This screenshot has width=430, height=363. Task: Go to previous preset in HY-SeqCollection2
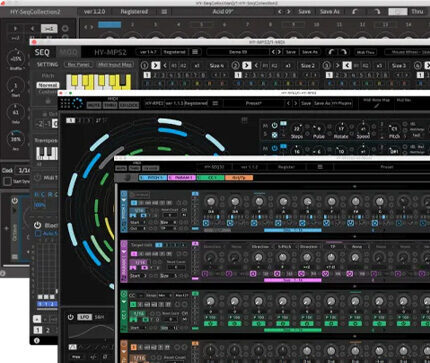pos(280,12)
